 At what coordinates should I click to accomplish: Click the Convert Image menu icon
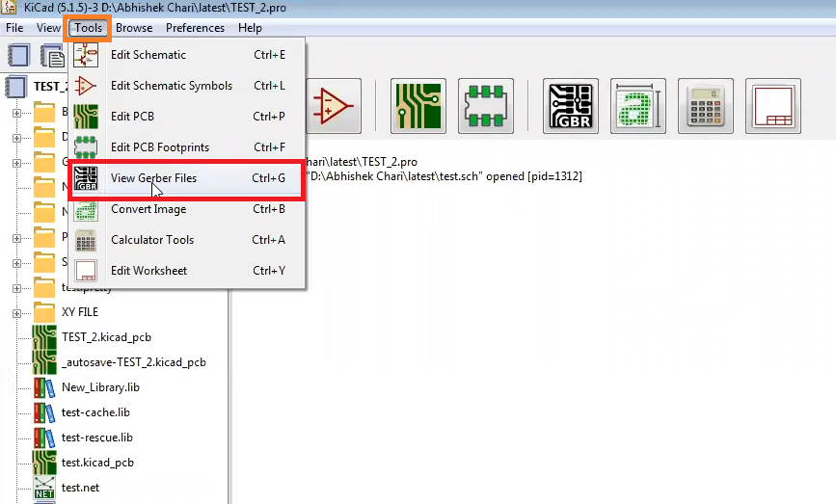(86, 211)
